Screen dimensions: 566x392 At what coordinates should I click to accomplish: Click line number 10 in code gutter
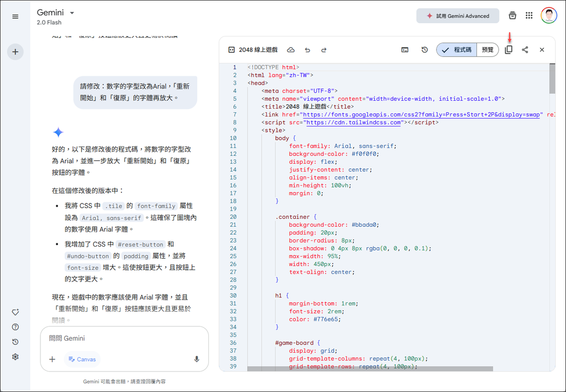[x=233, y=138]
